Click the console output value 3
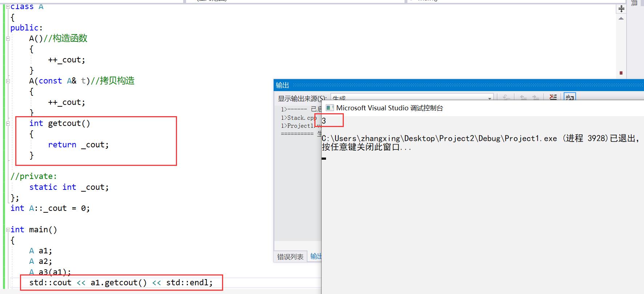The image size is (644, 294). pyautogui.click(x=324, y=121)
